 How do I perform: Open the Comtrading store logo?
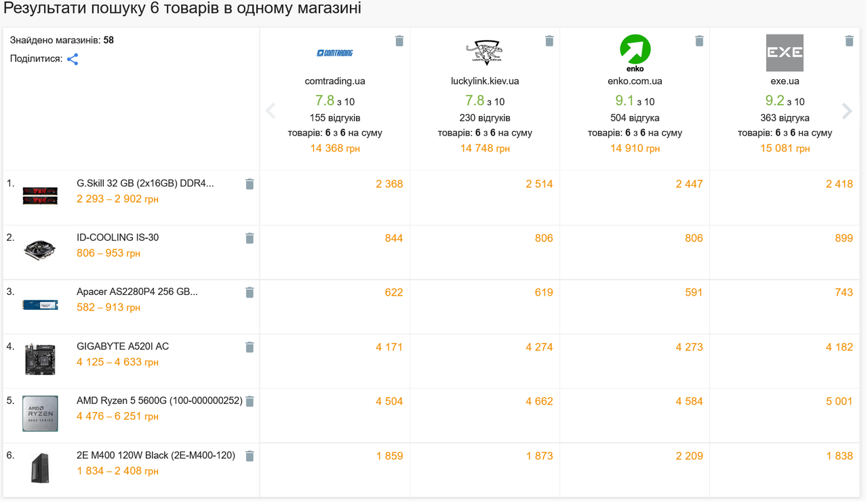[335, 53]
